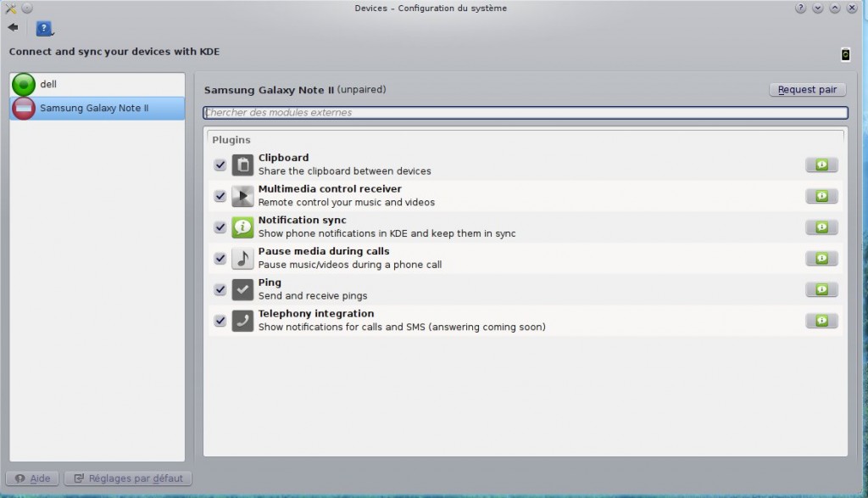
Task: Disable the Clipboard plugin checkbox
Action: point(220,165)
